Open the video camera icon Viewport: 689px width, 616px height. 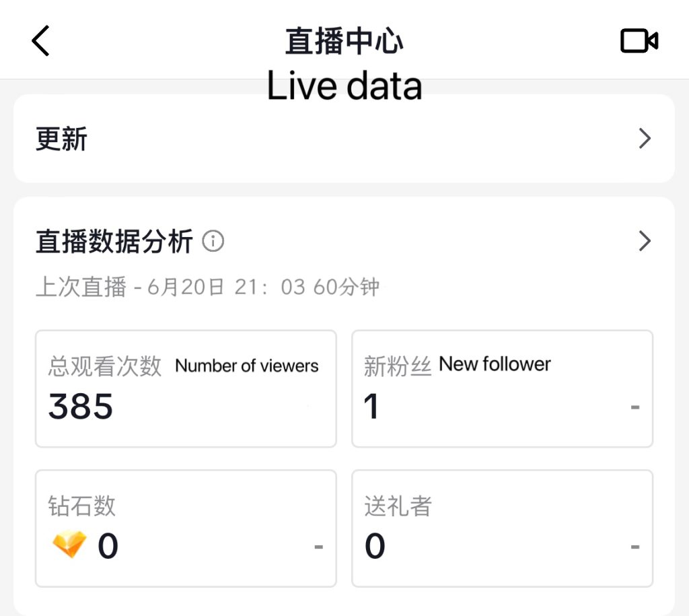[x=639, y=41]
